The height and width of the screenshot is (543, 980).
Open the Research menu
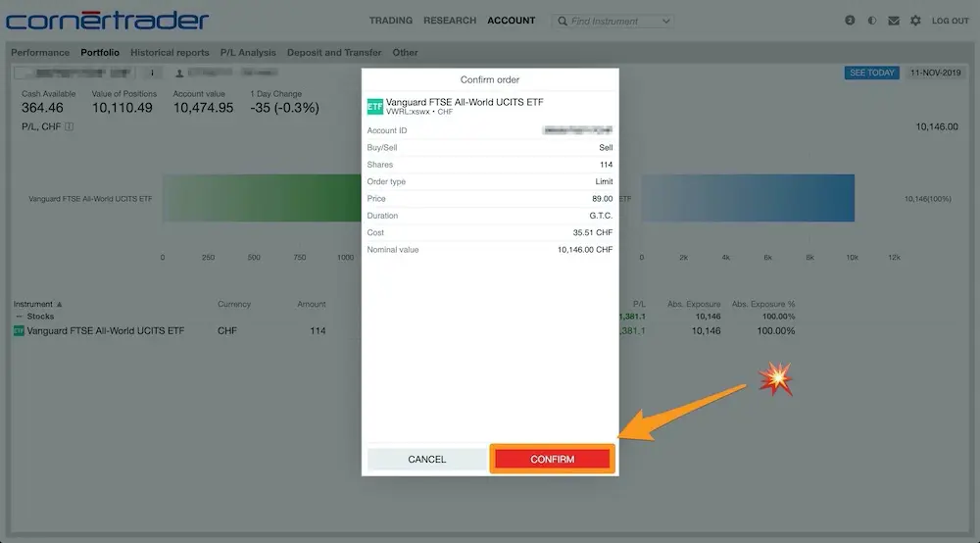pos(450,21)
